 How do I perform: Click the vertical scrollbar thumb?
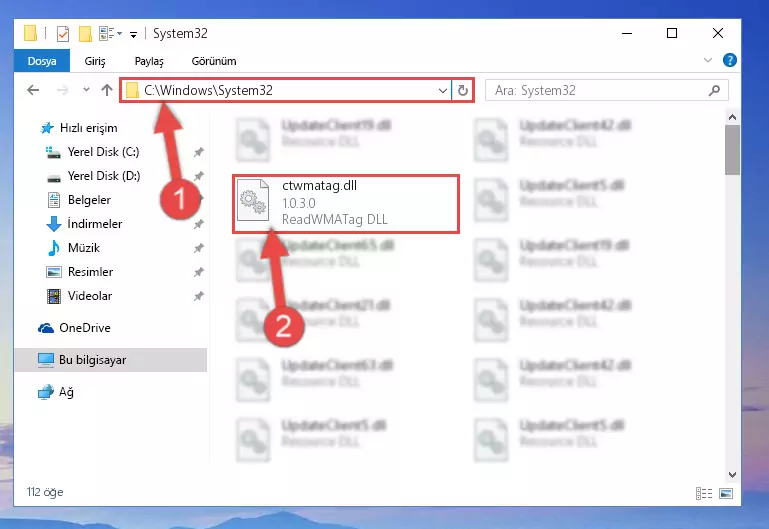pos(732,150)
